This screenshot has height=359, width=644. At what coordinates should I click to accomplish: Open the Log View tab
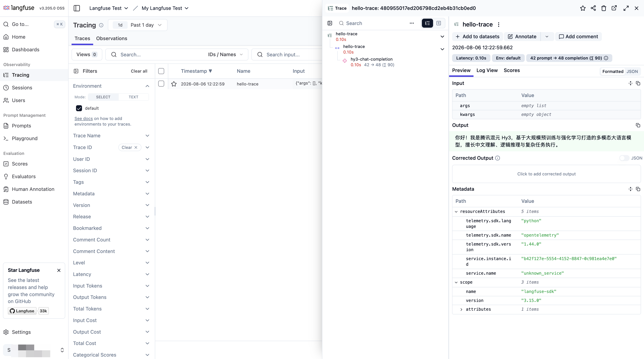coord(487,71)
